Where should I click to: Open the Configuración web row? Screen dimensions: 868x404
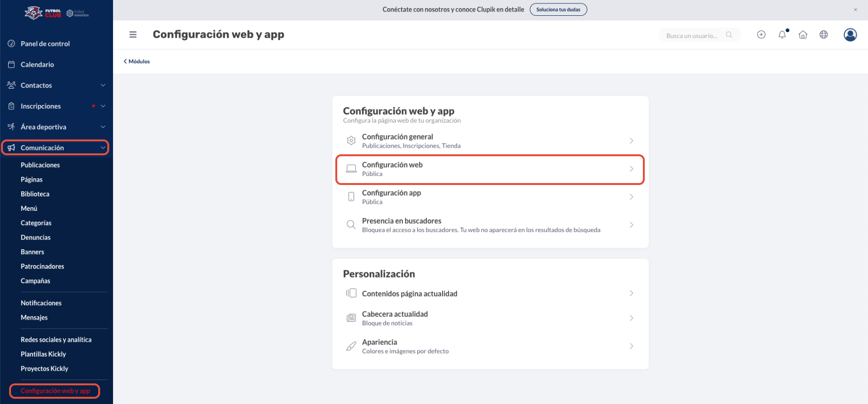point(490,169)
